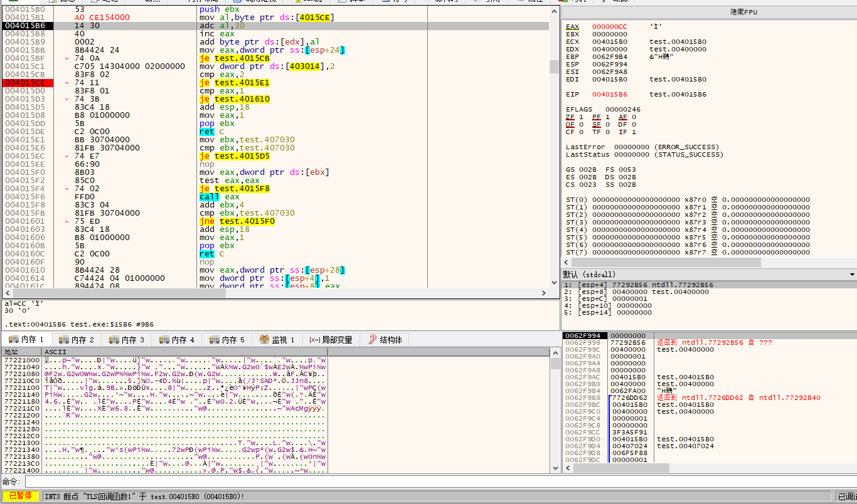Click the ASCII column header in dump
The width and height of the screenshot is (857, 504).
coord(184,352)
